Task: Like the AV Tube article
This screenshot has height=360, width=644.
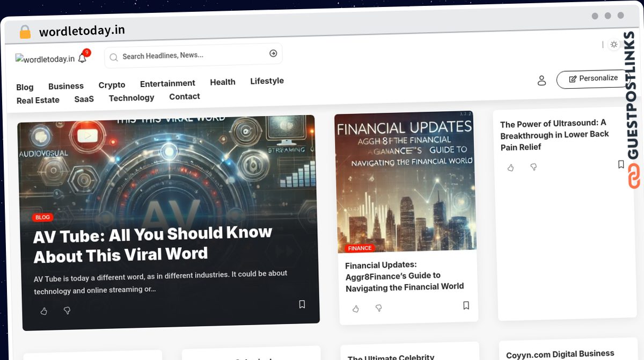Action: [x=44, y=311]
